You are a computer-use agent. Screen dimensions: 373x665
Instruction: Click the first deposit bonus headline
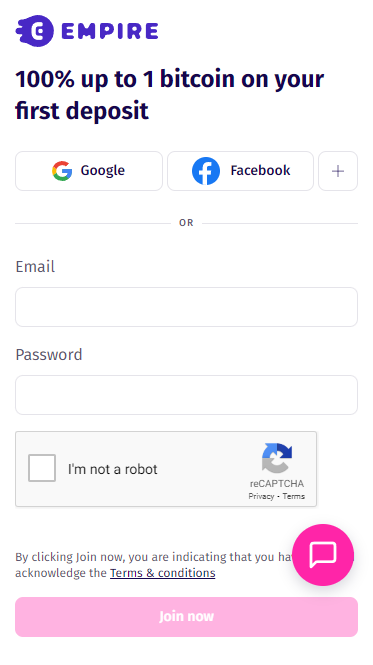click(x=170, y=95)
